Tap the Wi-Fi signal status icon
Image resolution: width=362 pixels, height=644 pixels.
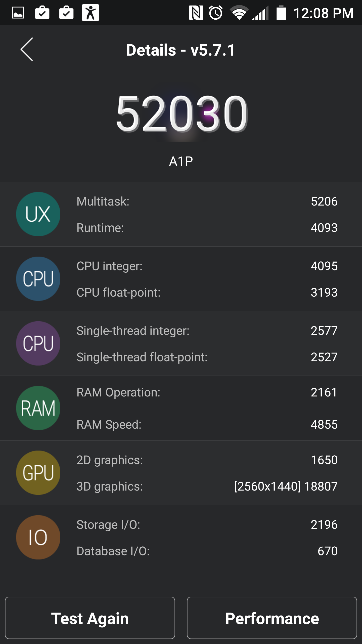pos(239,13)
